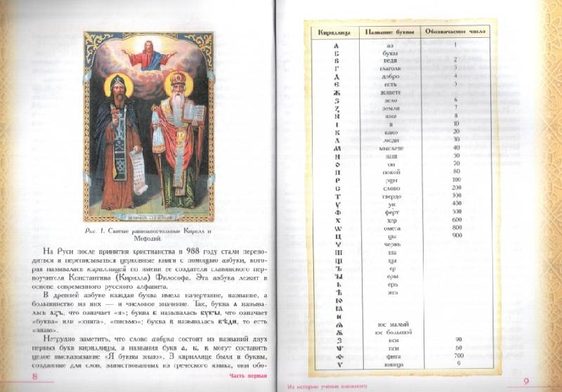
Task: Click the letter name "слово" in the table
Action: point(391,188)
